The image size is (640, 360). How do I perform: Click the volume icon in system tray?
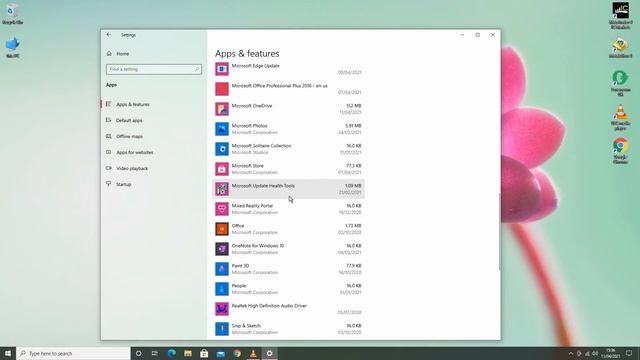pos(595,353)
